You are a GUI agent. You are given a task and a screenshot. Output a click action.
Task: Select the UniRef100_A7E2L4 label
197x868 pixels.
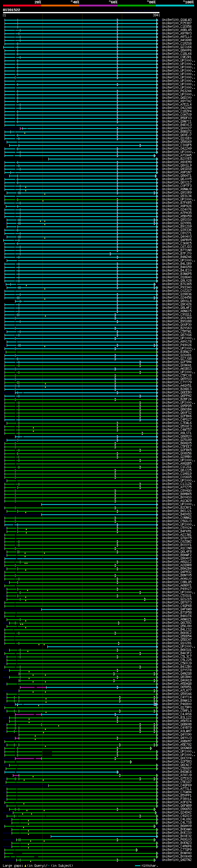coord(177,104)
